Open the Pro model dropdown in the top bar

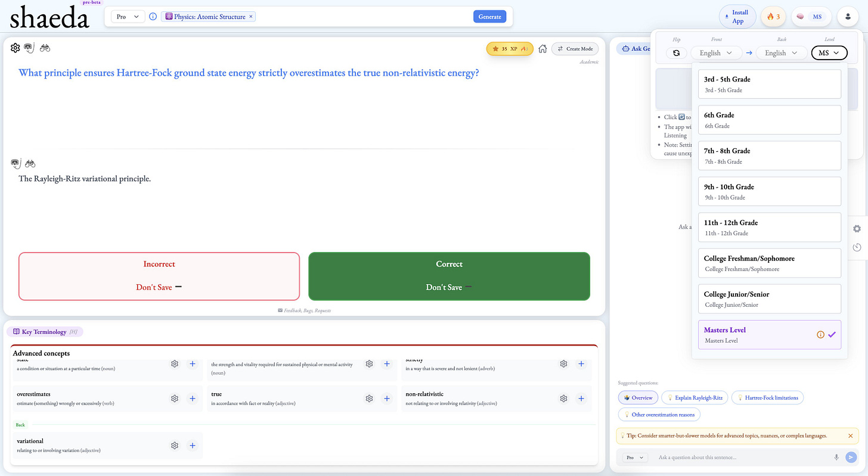[128, 17]
